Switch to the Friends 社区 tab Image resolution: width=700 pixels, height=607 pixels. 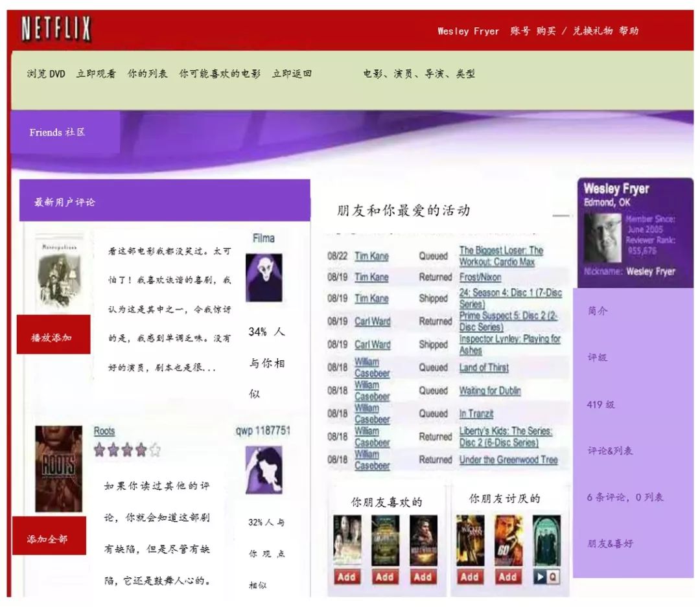tap(58, 132)
